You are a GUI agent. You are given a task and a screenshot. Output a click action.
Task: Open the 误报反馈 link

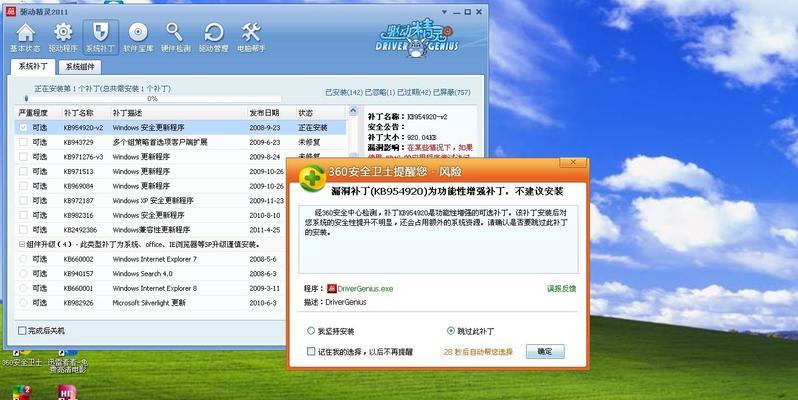tap(561, 289)
